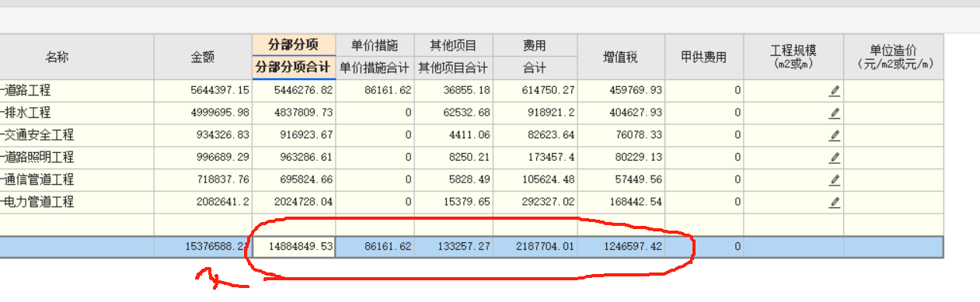Select the 电力管道工程 name cell
The height and width of the screenshot is (302, 980).
coord(77,203)
